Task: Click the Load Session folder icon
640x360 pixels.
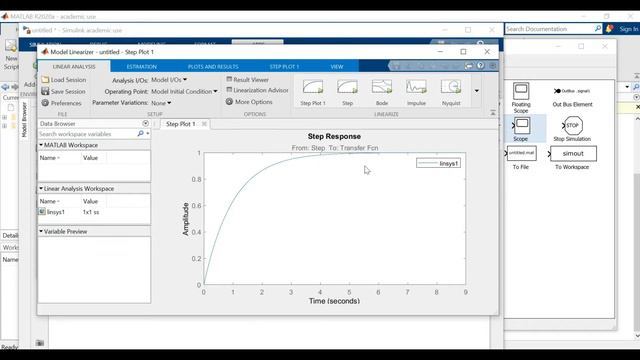Action: point(45,80)
